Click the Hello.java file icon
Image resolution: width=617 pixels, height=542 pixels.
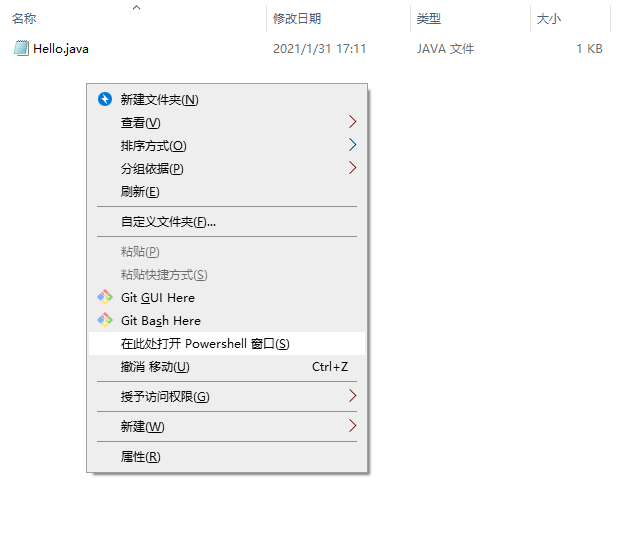tap(21, 48)
